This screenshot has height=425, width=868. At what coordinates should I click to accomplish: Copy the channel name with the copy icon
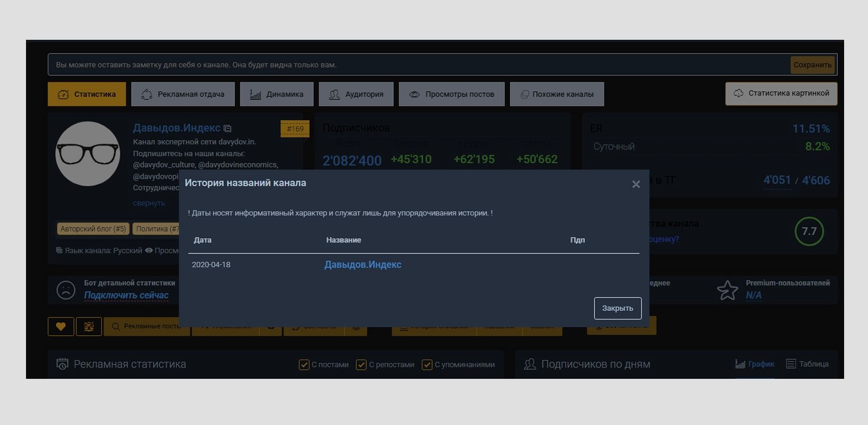click(x=228, y=128)
